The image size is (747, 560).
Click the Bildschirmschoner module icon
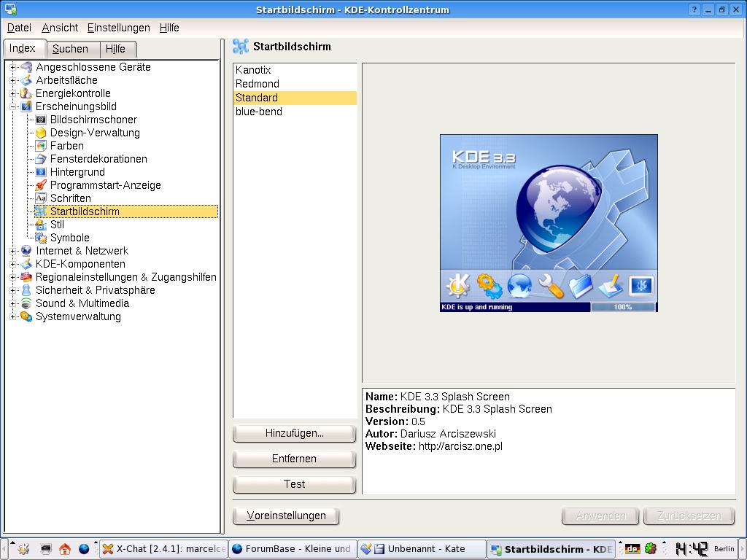(x=41, y=120)
